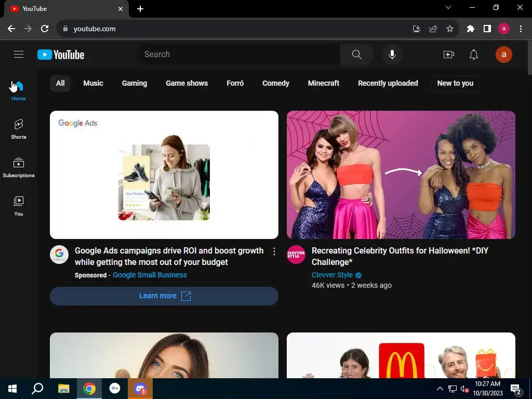
Task: Click in the YouTube Search field
Action: click(x=238, y=54)
